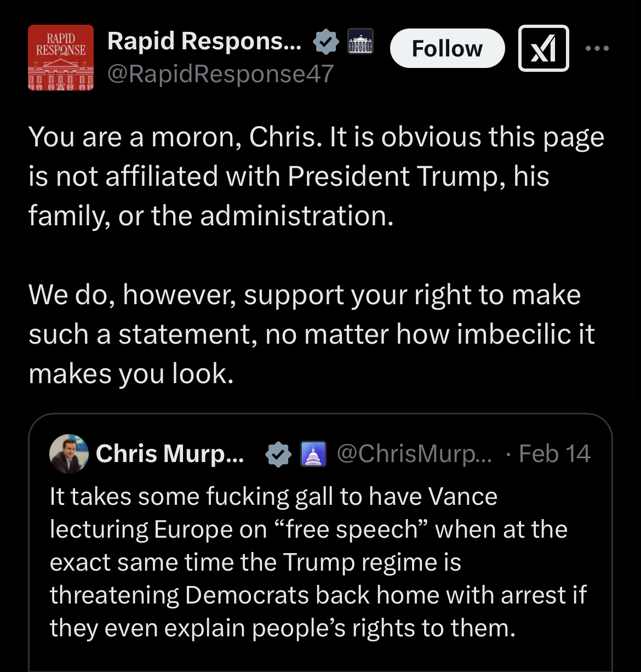Click the "Trump regime" line in the quoted post
The height and width of the screenshot is (672, 641).
coord(255,562)
